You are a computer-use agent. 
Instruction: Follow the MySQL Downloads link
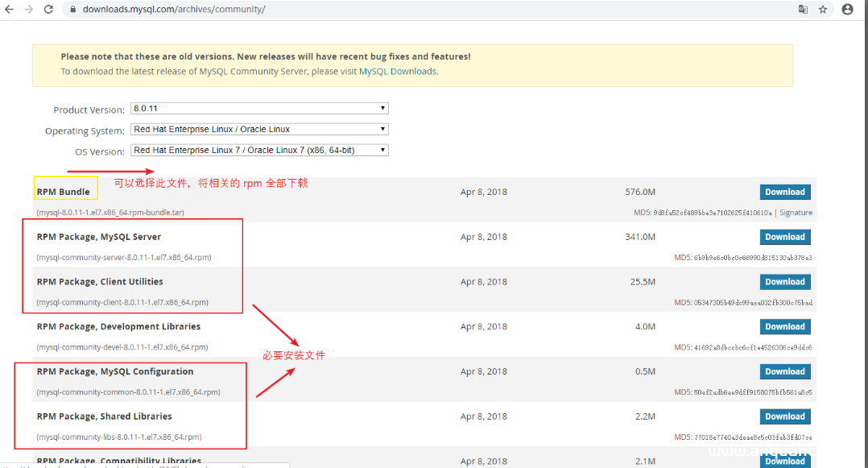click(x=398, y=72)
